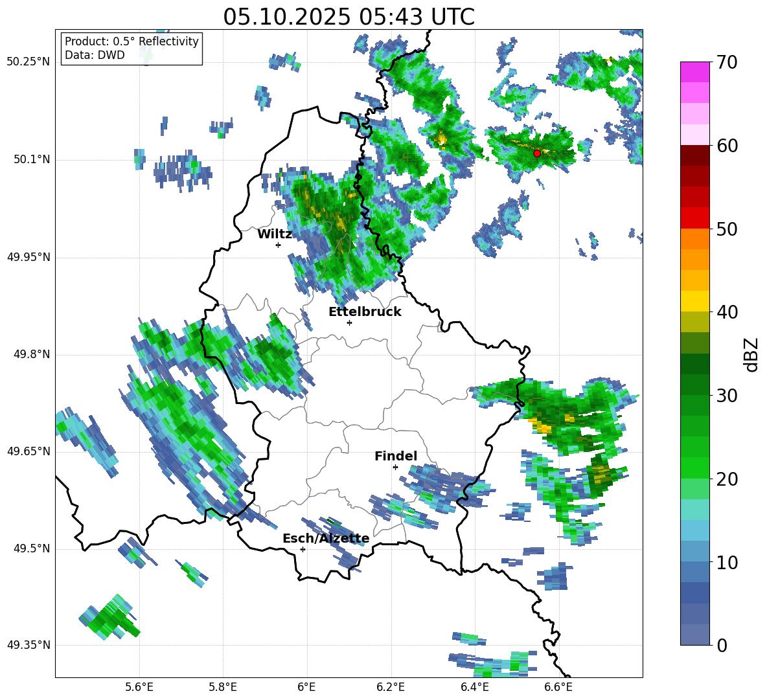Click the 6.6°E longitude label
The image size is (767, 700).
558,687
